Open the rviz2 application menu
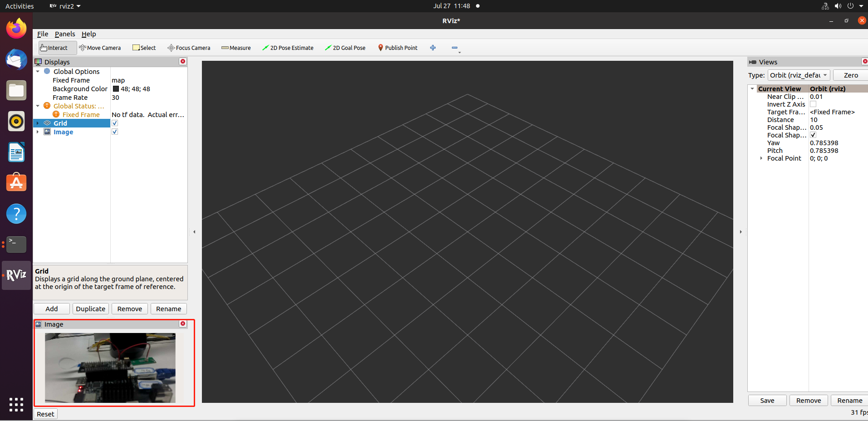This screenshot has width=868, height=421. pos(65,6)
